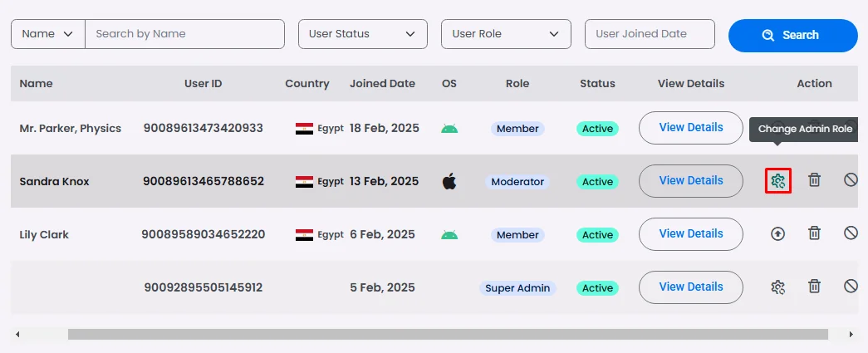The width and height of the screenshot is (868, 353).
Task: Click the block icon in Sandra Knox's row
Action: click(x=851, y=180)
